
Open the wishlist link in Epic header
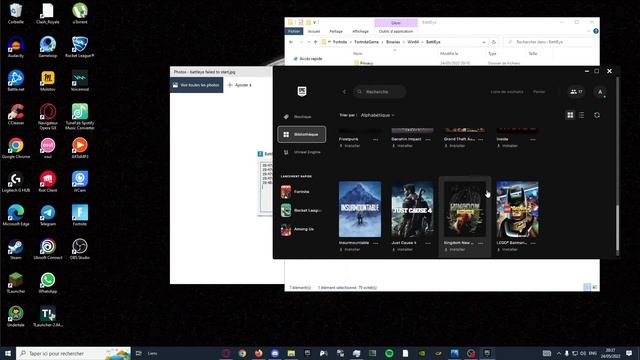coord(507,92)
